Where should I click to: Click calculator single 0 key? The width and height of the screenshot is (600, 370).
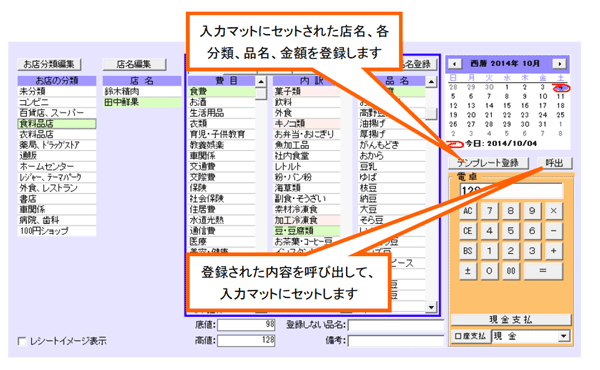pyautogui.click(x=489, y=271)
